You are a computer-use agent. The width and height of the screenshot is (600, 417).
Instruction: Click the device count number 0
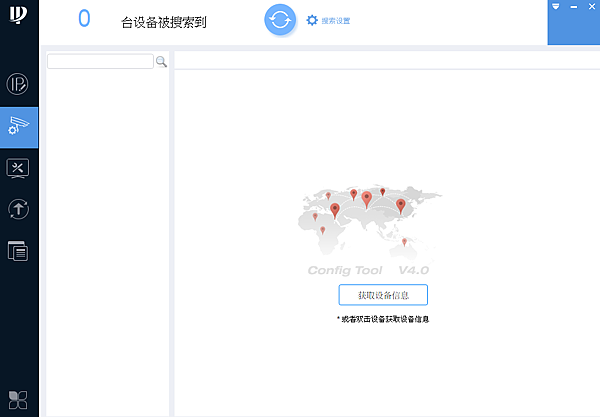[x=84, y=18]
